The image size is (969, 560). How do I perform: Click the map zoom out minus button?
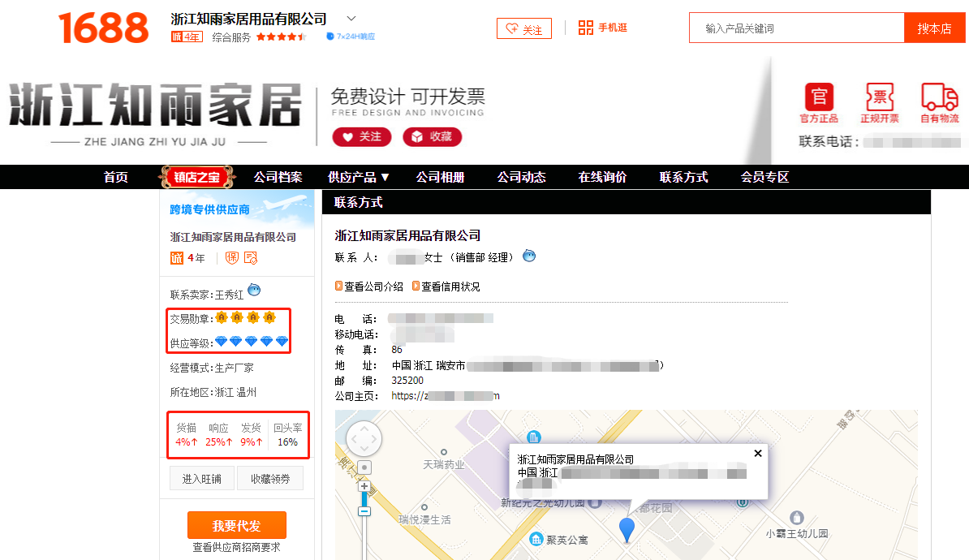[364, 511]
